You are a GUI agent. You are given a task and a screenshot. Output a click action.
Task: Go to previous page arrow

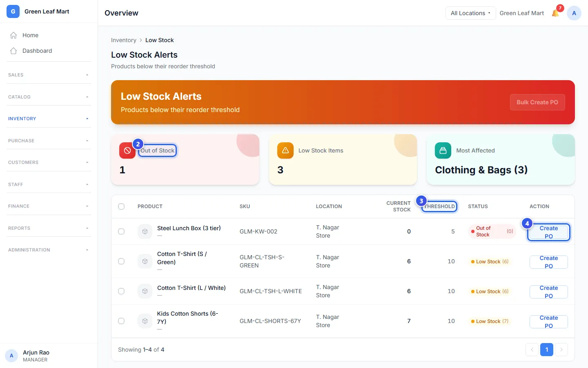pos(532,350)
